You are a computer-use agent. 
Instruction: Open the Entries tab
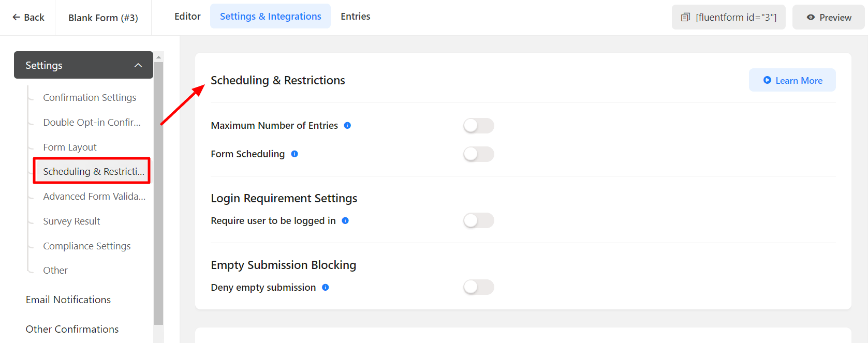click(356, 17)
